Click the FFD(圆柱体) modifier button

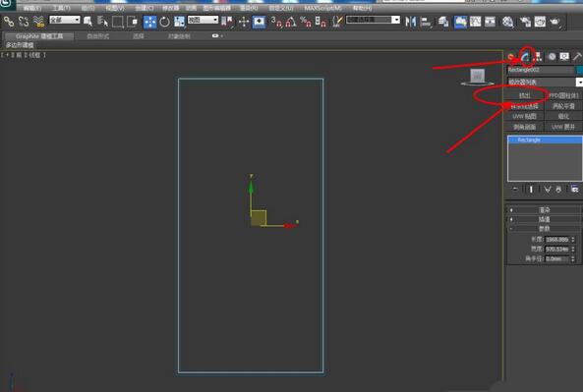[563, 95]
